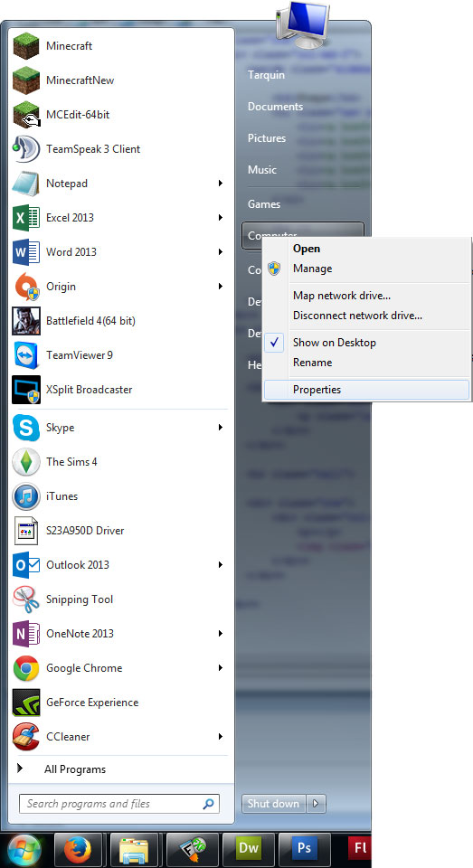Expand Word 2013 recent files arrow
Screen dimensions: 473x868
(221, 252)
